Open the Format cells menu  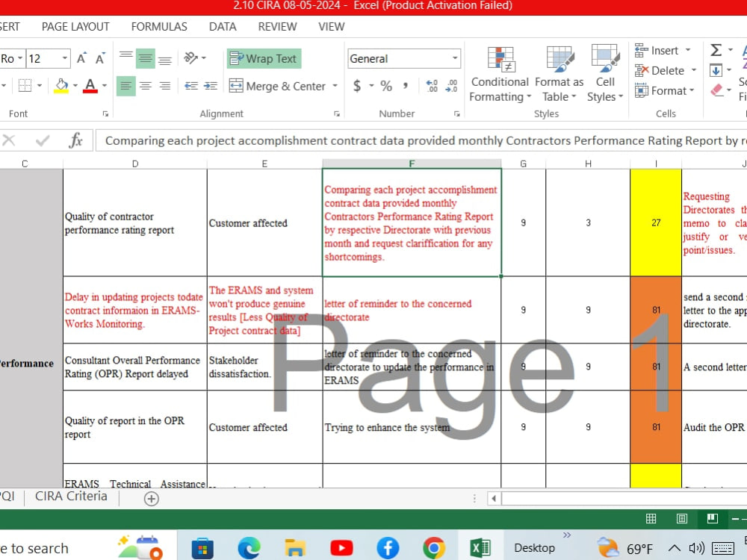664,90
